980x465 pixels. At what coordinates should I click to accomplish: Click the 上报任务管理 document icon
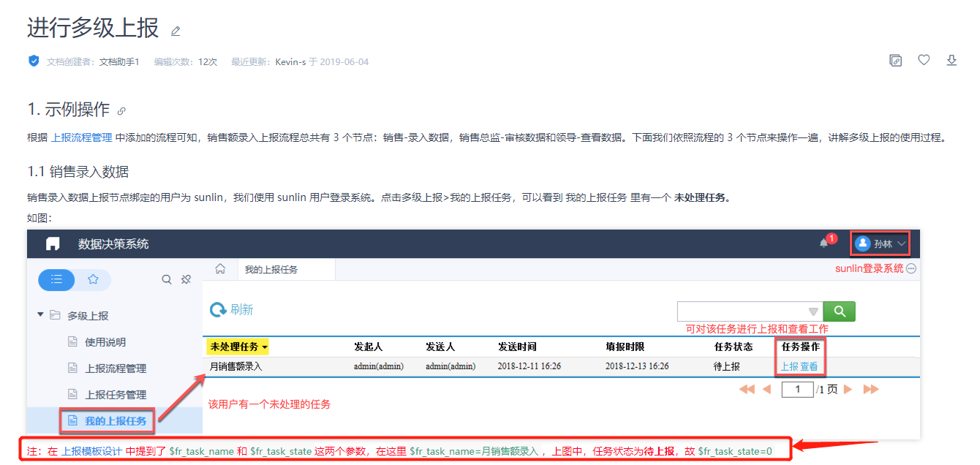[x=72, y=395]
